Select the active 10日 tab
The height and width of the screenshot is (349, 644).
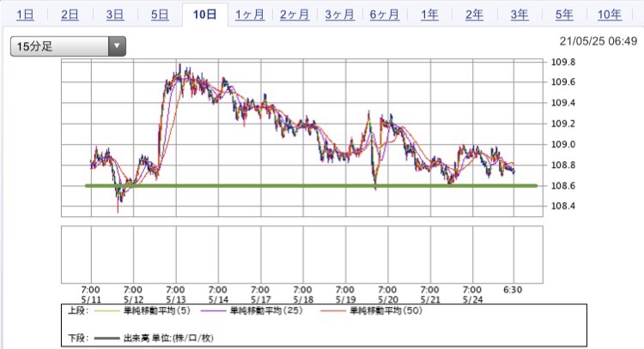click(204, 15)
